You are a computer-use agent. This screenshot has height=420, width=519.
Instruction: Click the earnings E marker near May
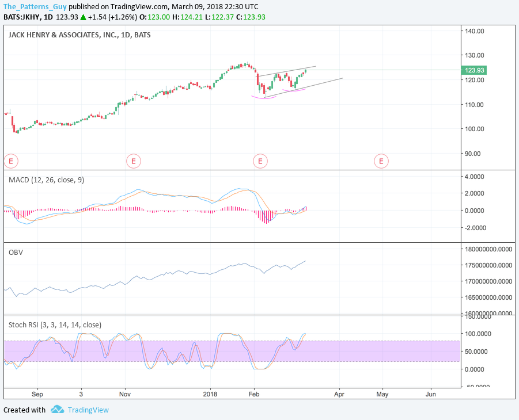(x=381, y=162)
